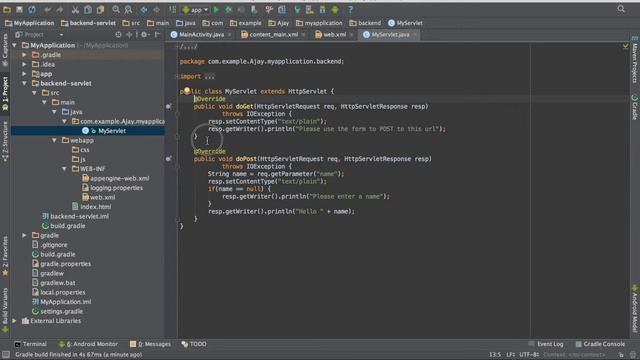Switch to web.xml editor tab
The height and width of the screenshot is (360, 640).
(x=334, y=35)
